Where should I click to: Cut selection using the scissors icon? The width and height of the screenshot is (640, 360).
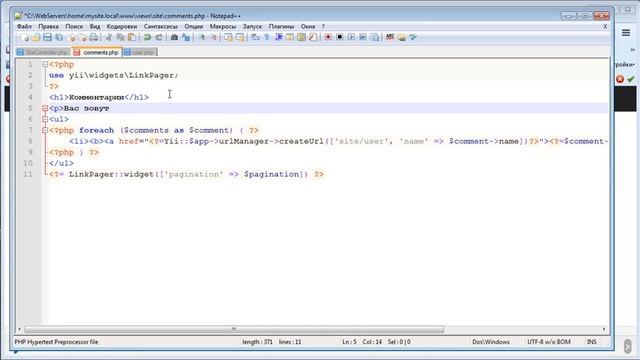[x=109, y=38]
